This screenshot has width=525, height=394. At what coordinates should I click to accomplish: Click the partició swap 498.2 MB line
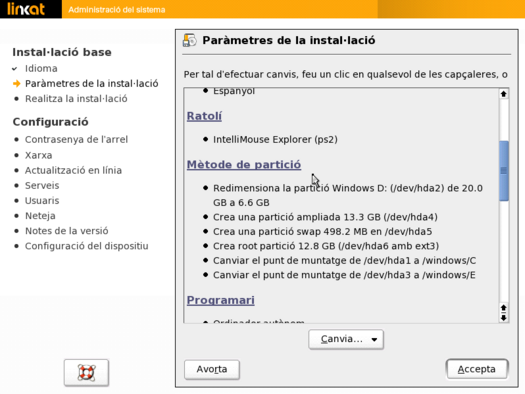pos(322,232)
